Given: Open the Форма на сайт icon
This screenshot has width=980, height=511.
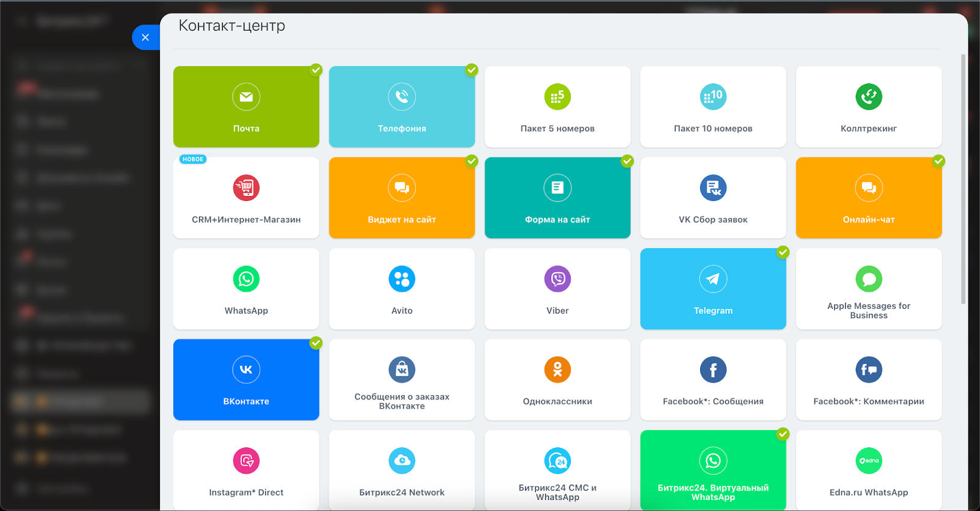Looking at the screenshot, I should point(557,188).
